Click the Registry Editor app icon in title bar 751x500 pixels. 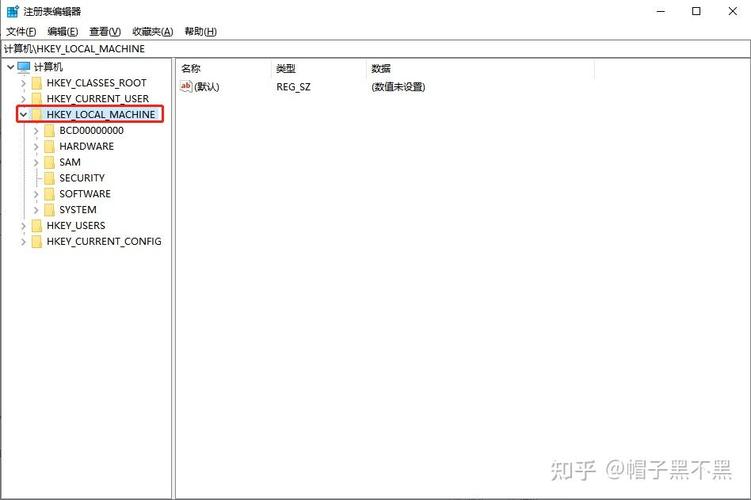pos(12,11)
